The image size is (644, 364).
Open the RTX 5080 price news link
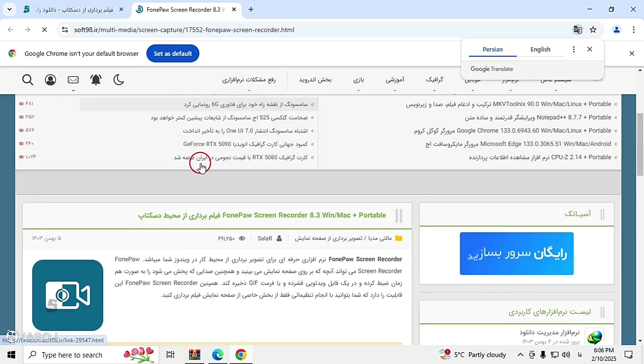[x=240, y=157]
